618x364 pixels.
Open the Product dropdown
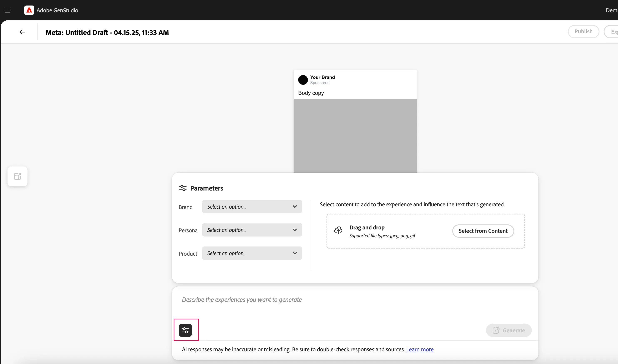click(x=252, y=253)
